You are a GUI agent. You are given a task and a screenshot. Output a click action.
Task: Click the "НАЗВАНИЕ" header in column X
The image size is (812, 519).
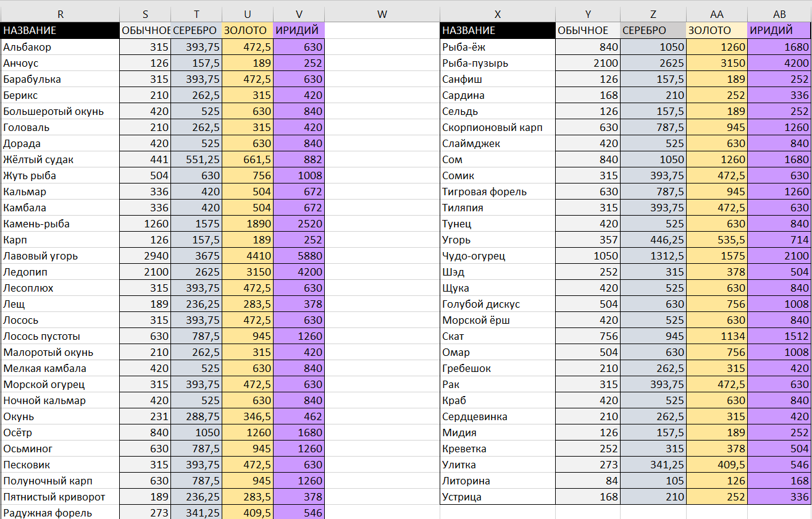click(x=498, y=31)
